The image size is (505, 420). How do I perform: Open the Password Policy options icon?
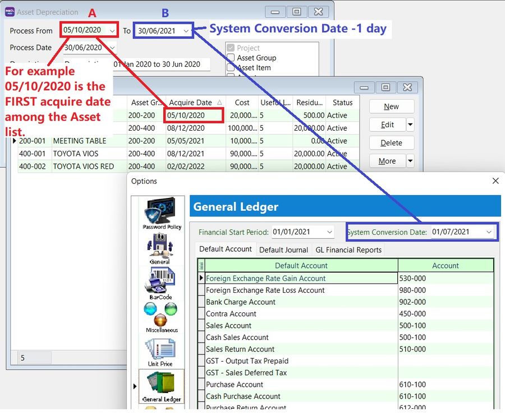[x=162, y=213]
